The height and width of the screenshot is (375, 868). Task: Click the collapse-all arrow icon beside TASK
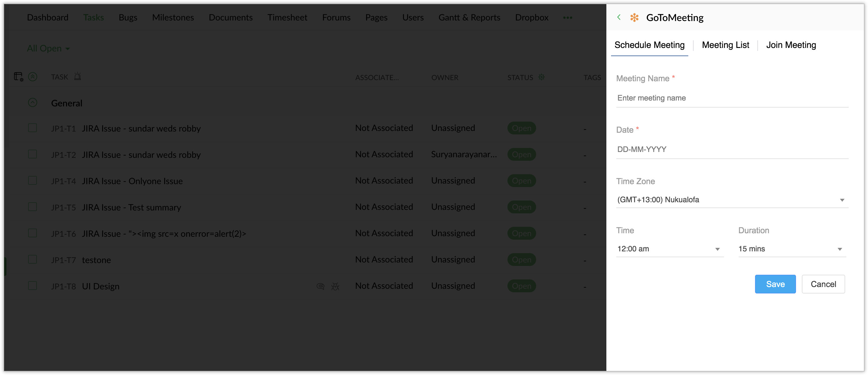click(32, 77)
